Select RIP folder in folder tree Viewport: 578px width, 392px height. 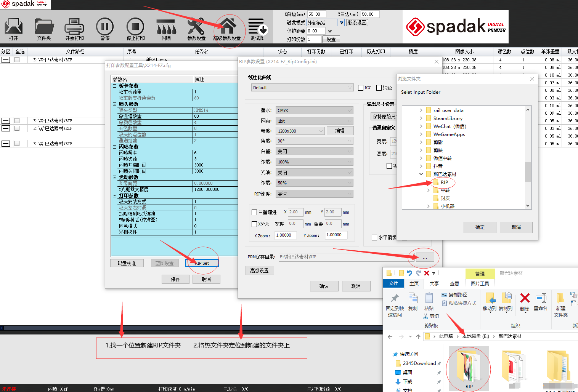[444, 182]
